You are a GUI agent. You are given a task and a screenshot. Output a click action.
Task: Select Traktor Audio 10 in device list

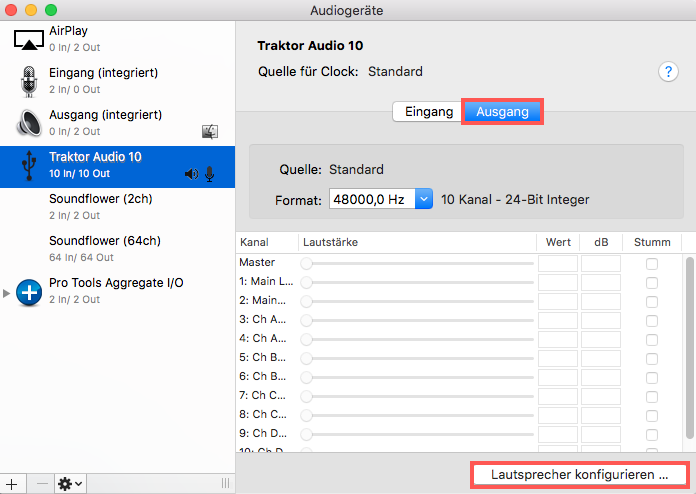click(117, 167)
